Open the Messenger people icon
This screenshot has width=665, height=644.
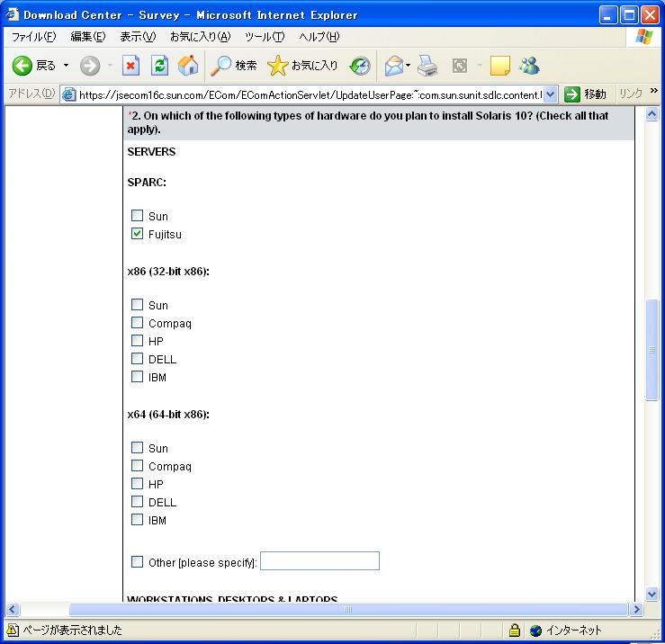529,66
